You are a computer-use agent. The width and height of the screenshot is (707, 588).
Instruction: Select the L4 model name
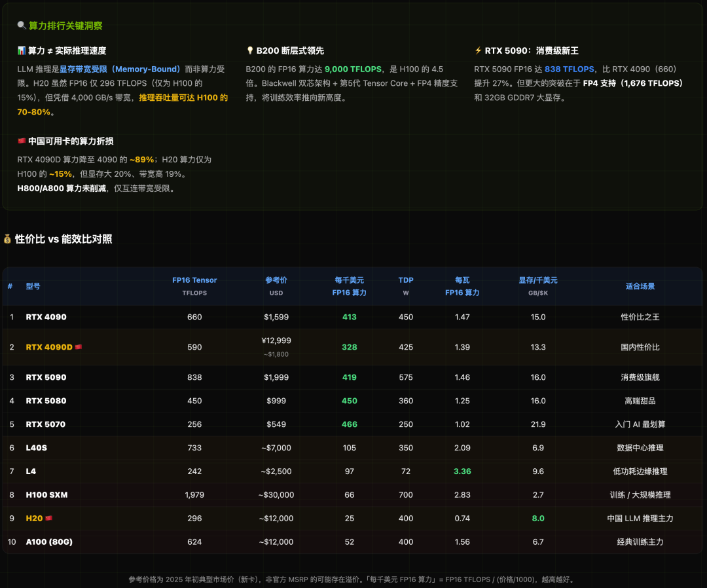click(x=31, y=471)
